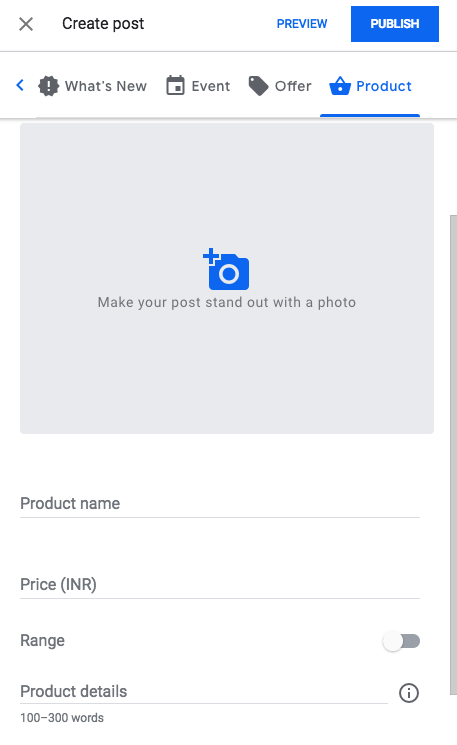The image size is (457, 745).
Task: Open the Product details info icon
Action: [409, 693]
